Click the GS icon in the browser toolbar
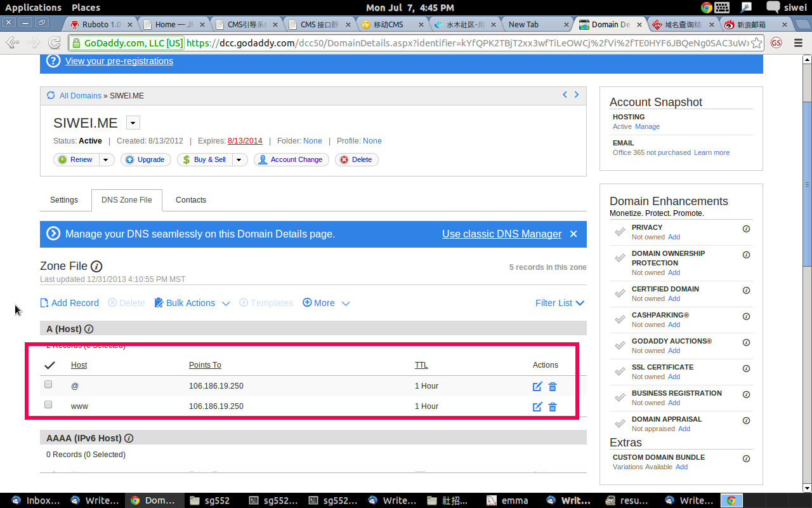The height and width of the screenshot is (508, 812). [x=776, y=43]
